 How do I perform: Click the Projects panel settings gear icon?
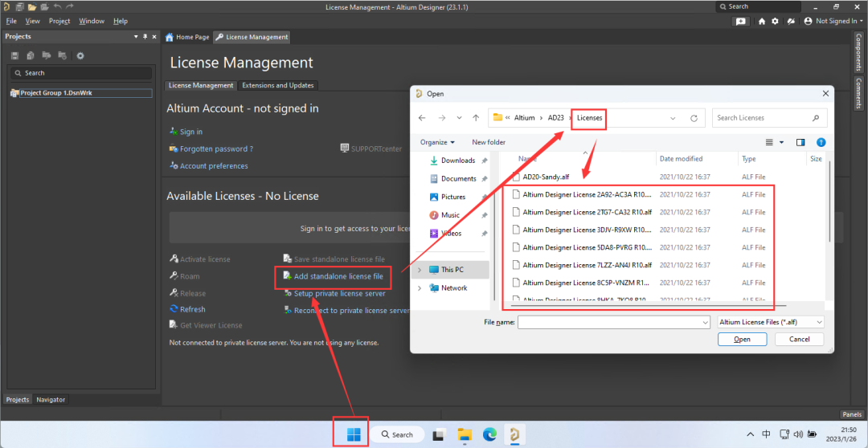(80, 55)
